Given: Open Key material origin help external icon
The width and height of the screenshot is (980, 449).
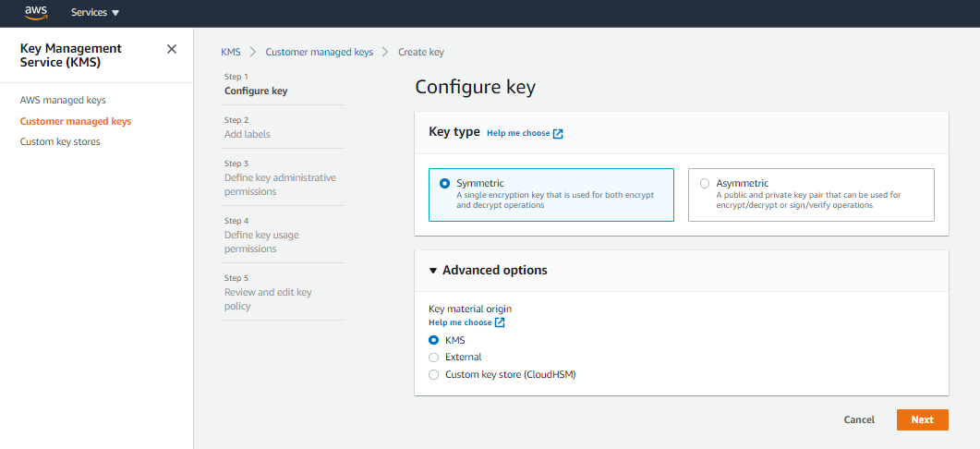Looking at the screenshot, I should point(500,322).
